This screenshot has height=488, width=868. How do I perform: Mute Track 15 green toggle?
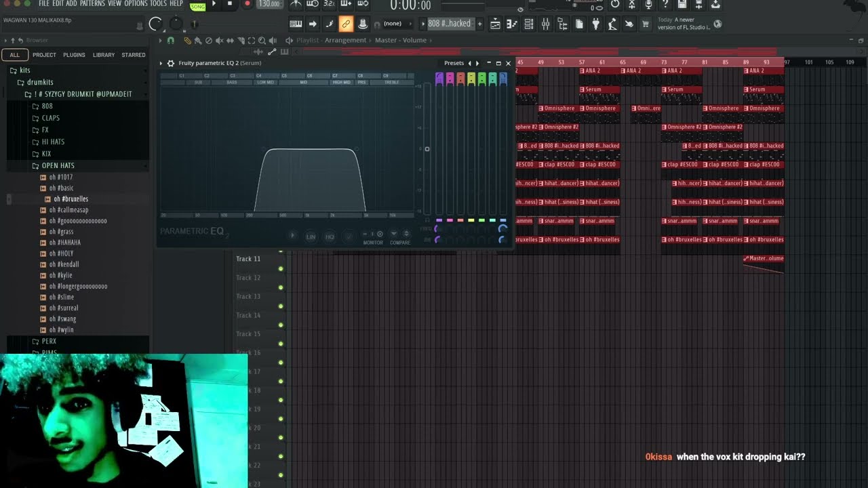(x=281, y=344)
